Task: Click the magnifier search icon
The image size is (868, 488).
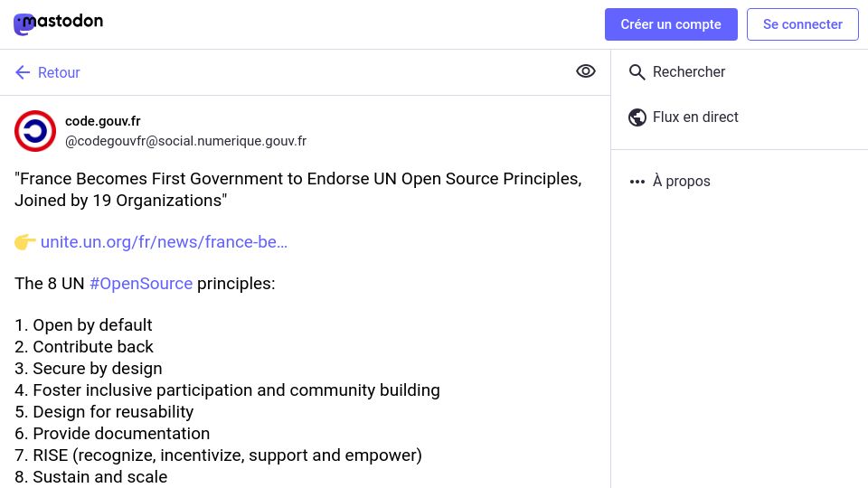Action: pyautogui.click(x=637, y=72)
